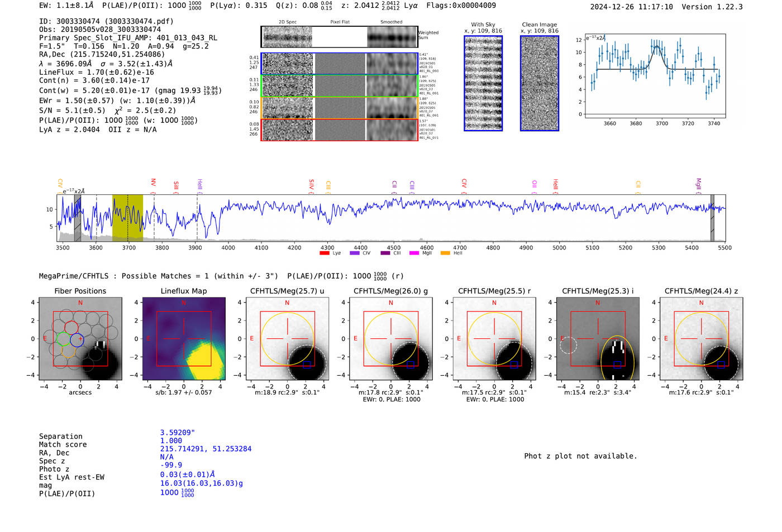Select the s/b: 1.97 +/- 0.057 caption

184,392
